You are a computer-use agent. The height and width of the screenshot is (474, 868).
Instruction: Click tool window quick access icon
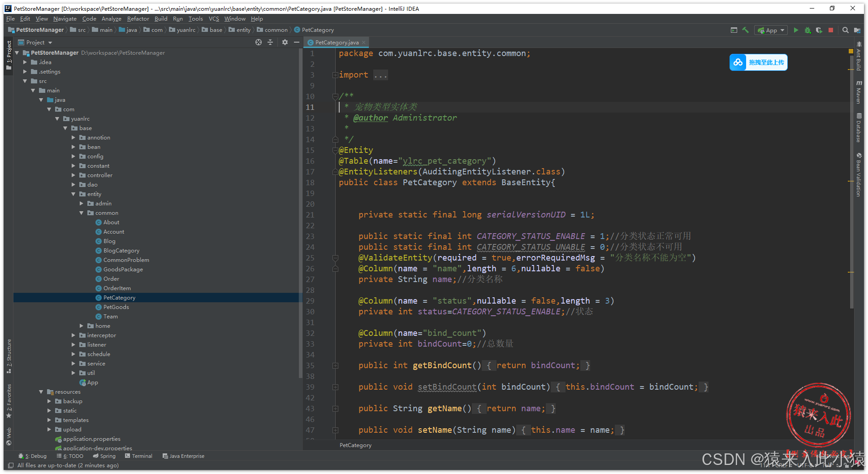(11, 465)
